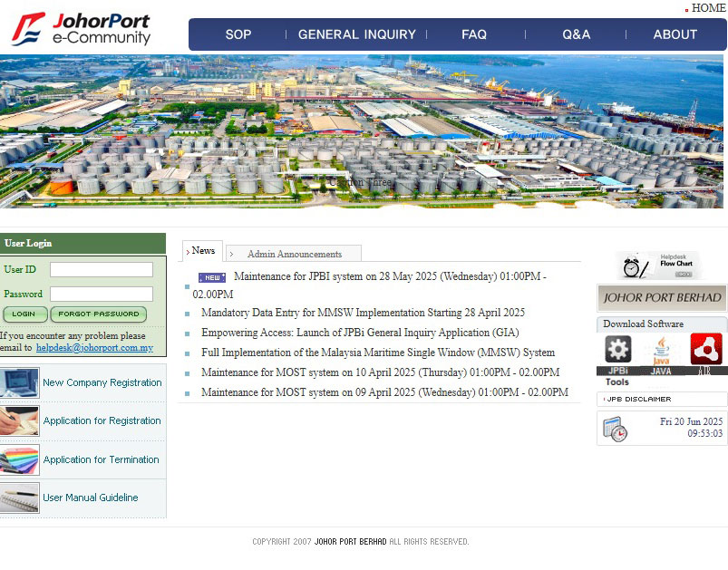The height and width of the screenshot is (570, 728).
Task: Open the GENERAL INQUIRY menu
Action: pyautogui.click(x=356, y=34)
